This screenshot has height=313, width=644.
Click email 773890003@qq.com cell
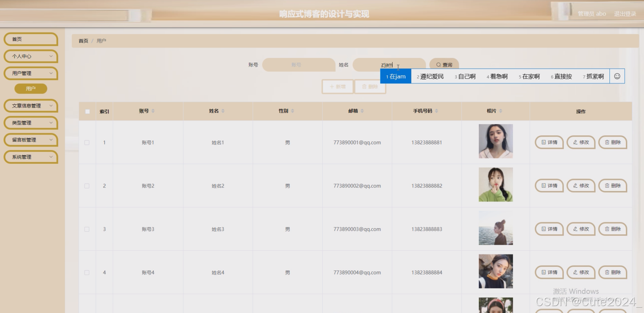[x=357, y=229]
